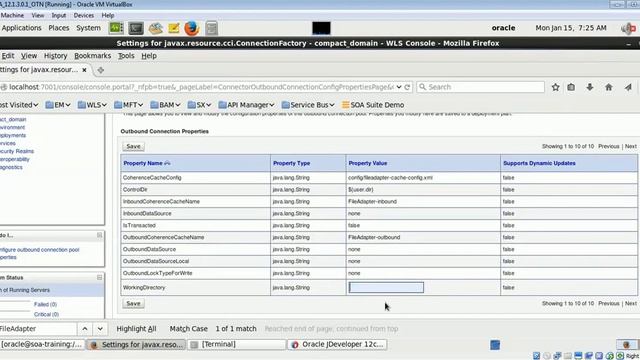Viewport: 640px width, 360px height.
Task: Sort by the Property Name column icon
Action: pos(167,163)
